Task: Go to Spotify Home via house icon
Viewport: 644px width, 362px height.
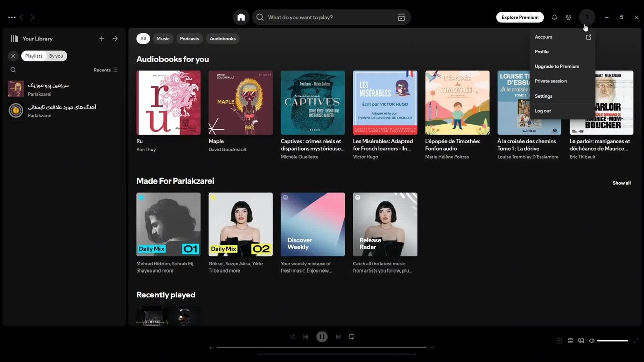Action: (x=241, y=17)
